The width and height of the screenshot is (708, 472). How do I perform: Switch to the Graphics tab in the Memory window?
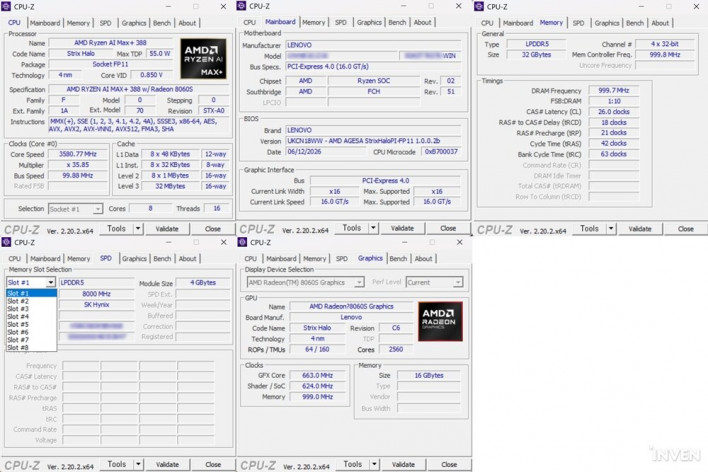tap(607, 23)
